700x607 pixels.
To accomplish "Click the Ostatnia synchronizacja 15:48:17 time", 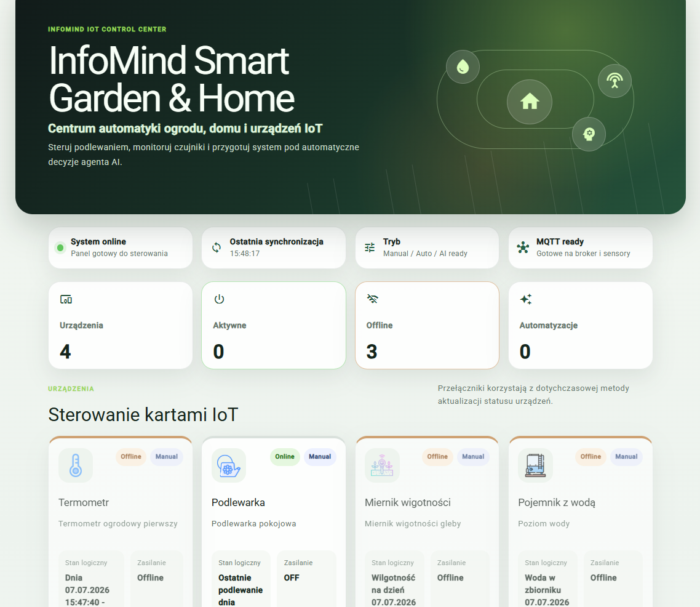I will 245,254.
